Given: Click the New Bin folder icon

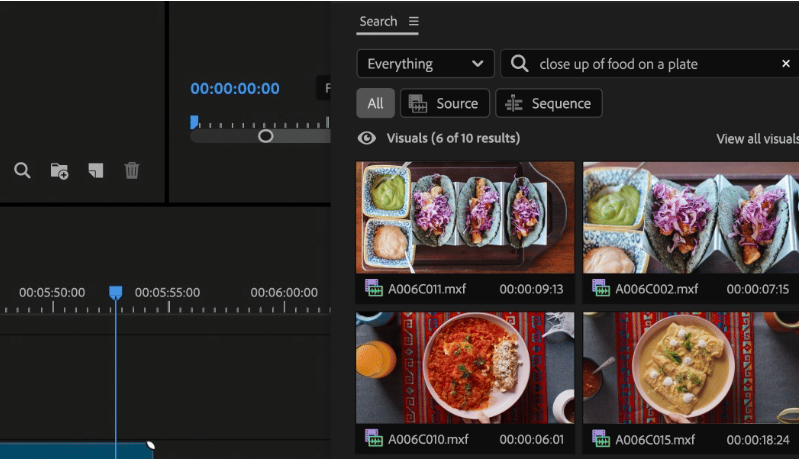Looking at the screenshot, I should tap(59, 171).
